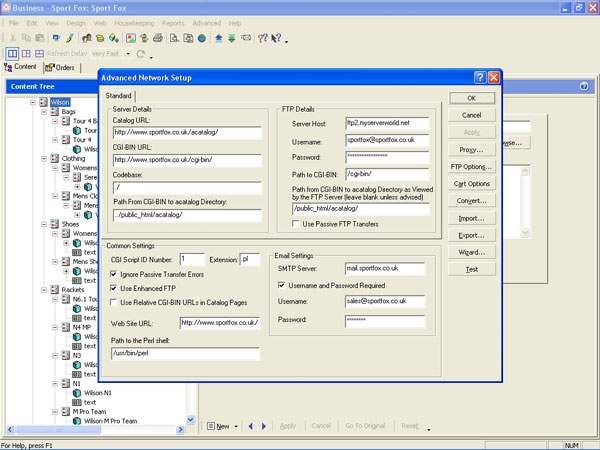Click the Catalog URL text field
This screenshot has width=600, height=450.
coord(186,131)
